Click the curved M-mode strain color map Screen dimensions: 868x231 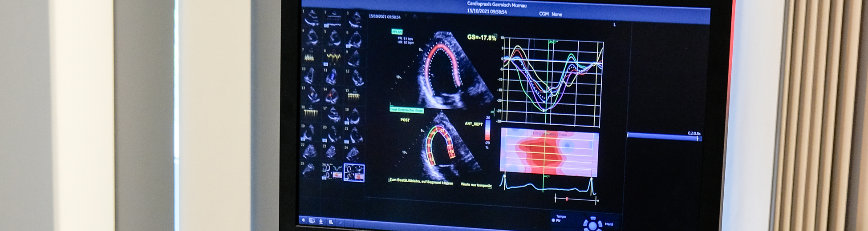[549, 152]
